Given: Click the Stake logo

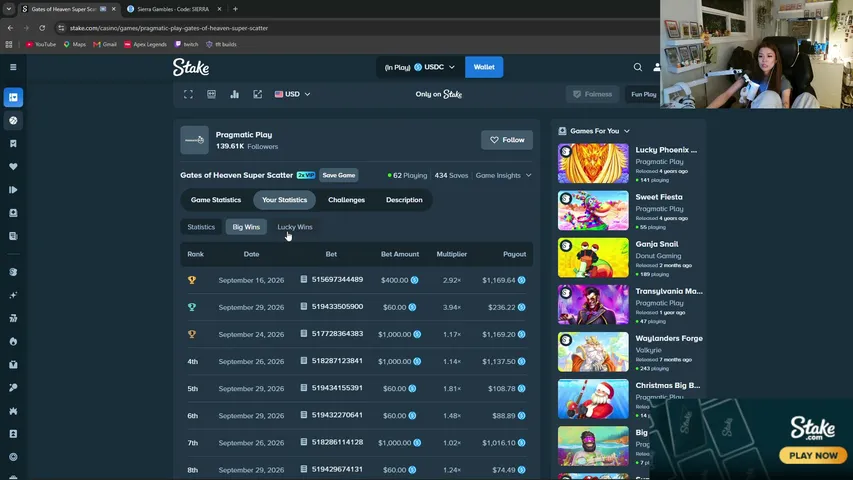Looking at the screenshot, I should [191, 67].
